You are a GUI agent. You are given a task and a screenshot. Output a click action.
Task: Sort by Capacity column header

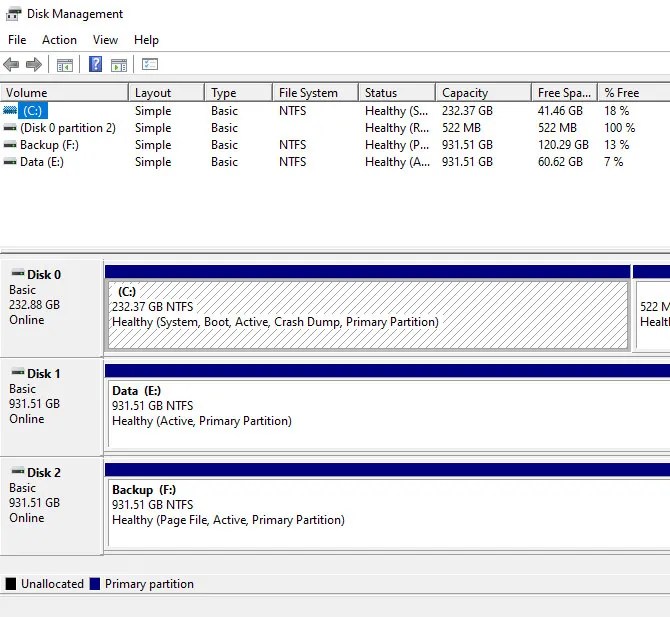(x=484, y=93)
